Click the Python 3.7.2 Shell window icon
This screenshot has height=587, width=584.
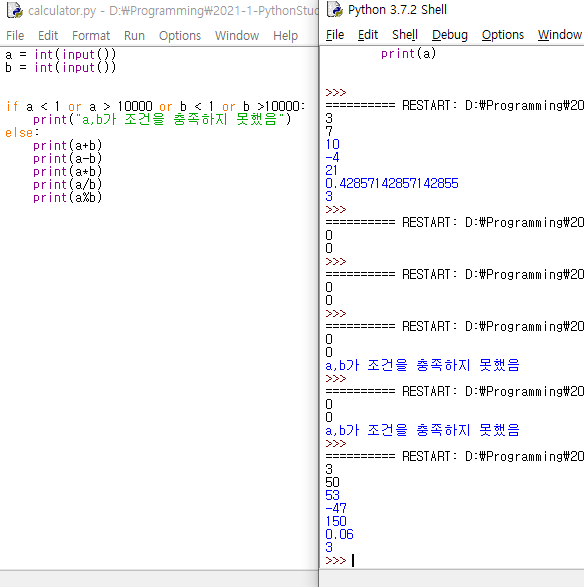coord(335,9)
